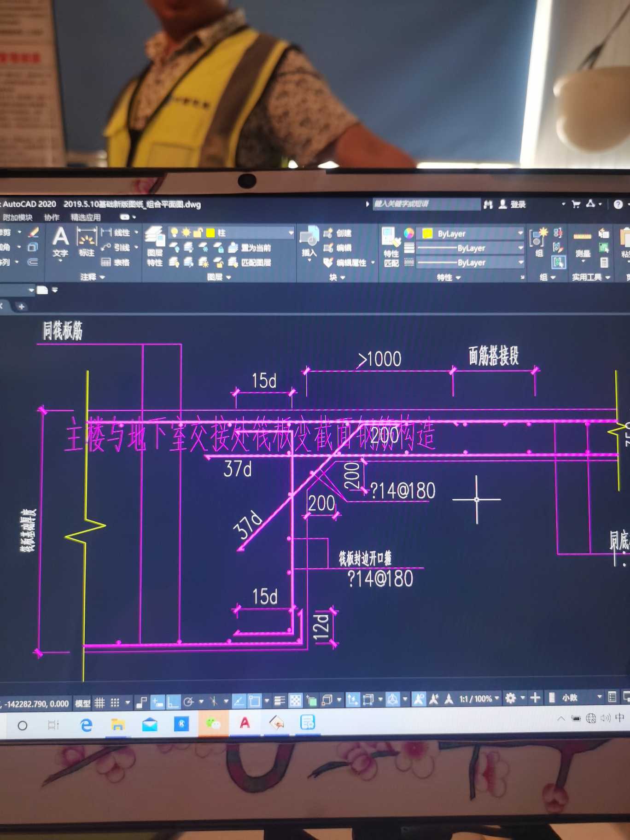Open Microsoft Edge from the taskbar

[x=86, y=725]
